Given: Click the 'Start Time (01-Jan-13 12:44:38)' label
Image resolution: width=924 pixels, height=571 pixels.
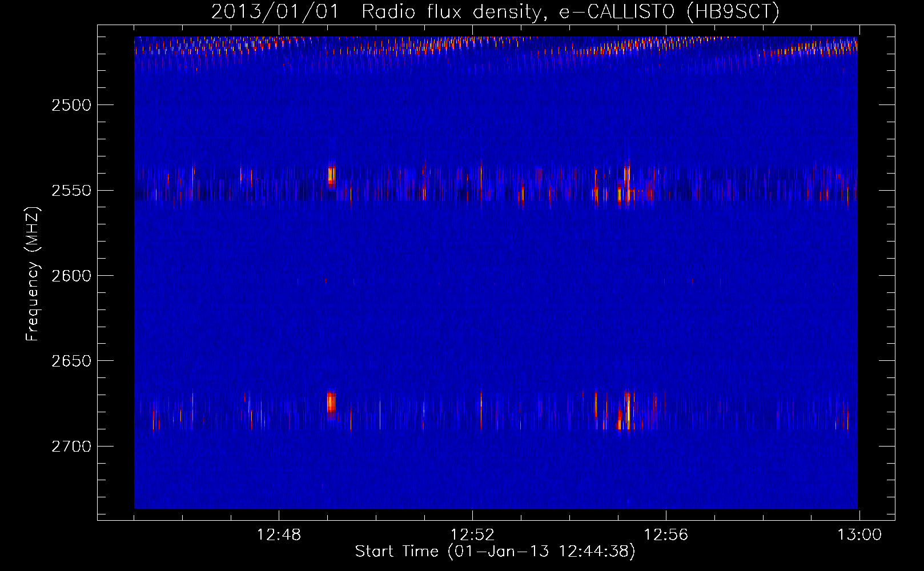Looking at the screenshot, I should (495, 552).
